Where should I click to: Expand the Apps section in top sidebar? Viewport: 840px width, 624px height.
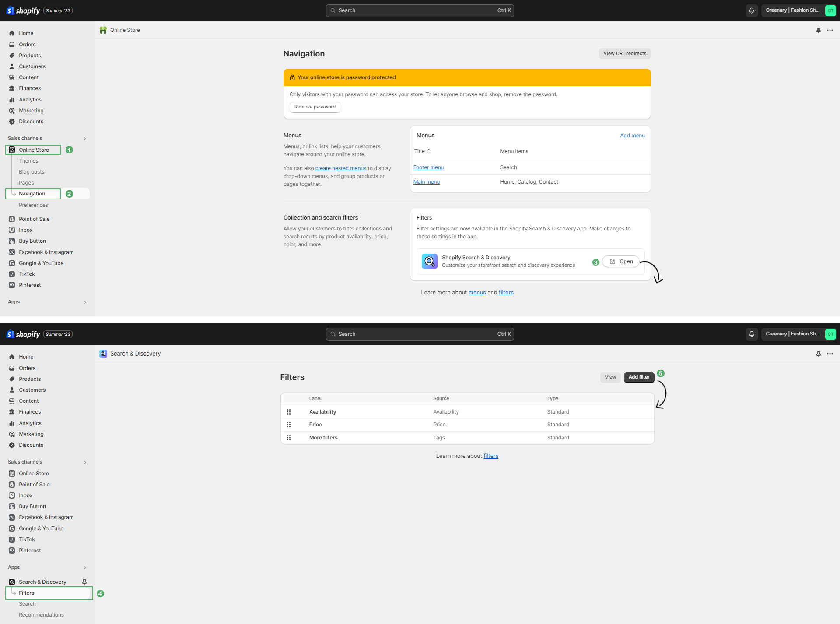click(85, 302)
